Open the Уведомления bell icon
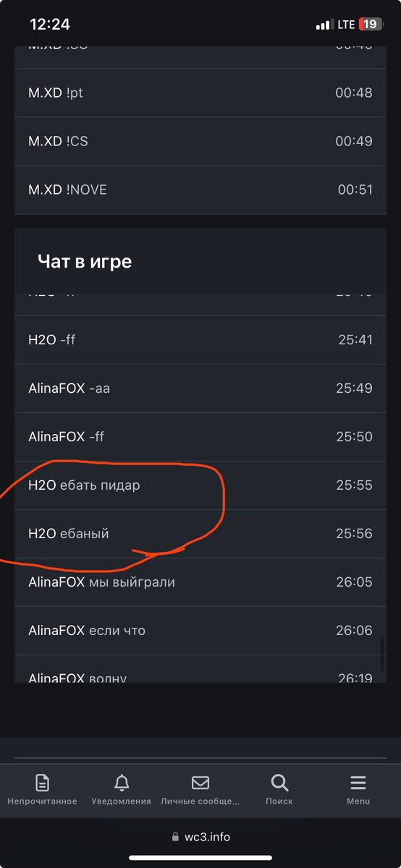 (122, 782)
